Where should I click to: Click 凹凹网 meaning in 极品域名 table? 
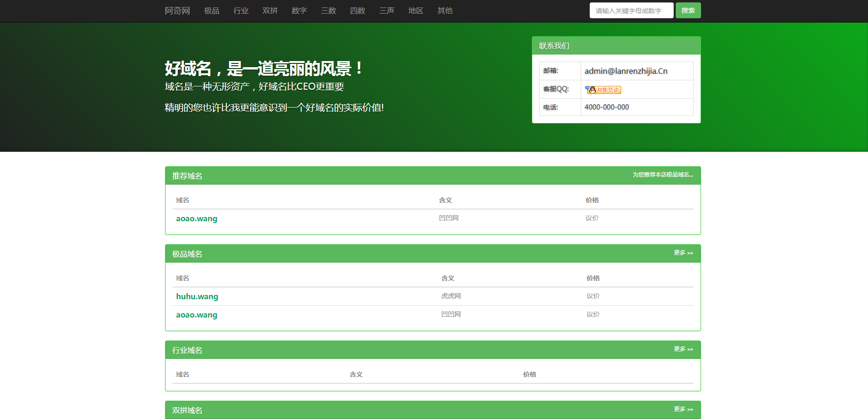tap(451, 314)
